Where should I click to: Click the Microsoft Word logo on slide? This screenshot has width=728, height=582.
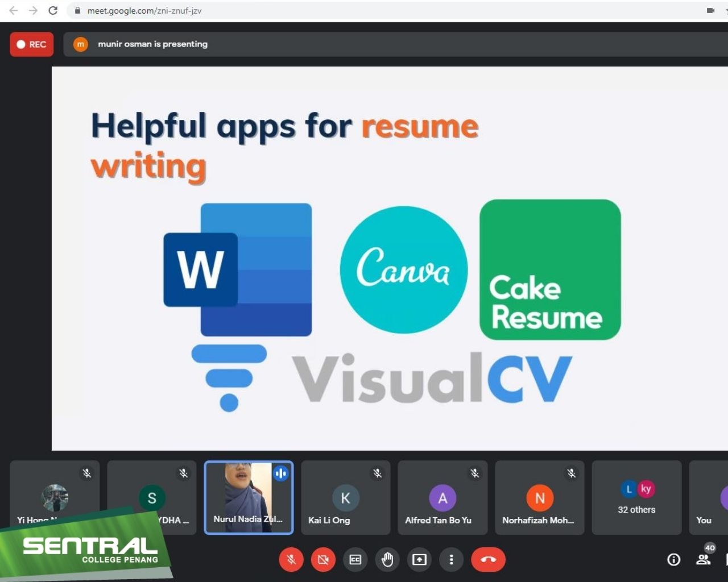[x=238, y=270]
